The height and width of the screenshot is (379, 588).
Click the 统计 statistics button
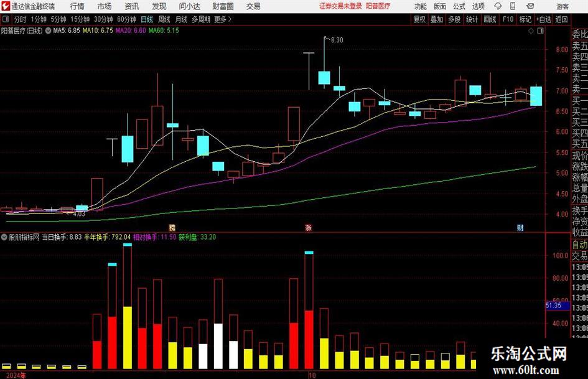pyautogui.click(x=472, y=19)
